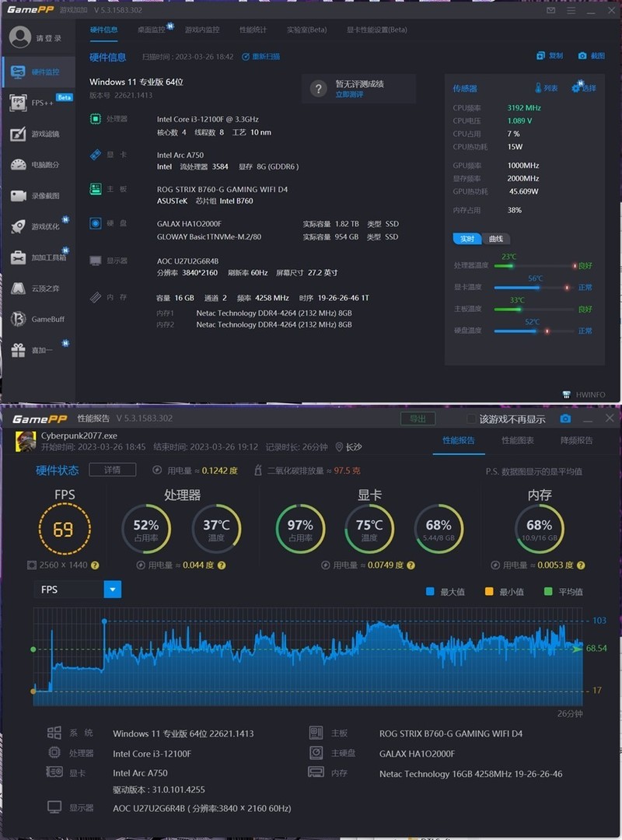
Task: Click the 立即测评 link
Action: coord(349,95)
